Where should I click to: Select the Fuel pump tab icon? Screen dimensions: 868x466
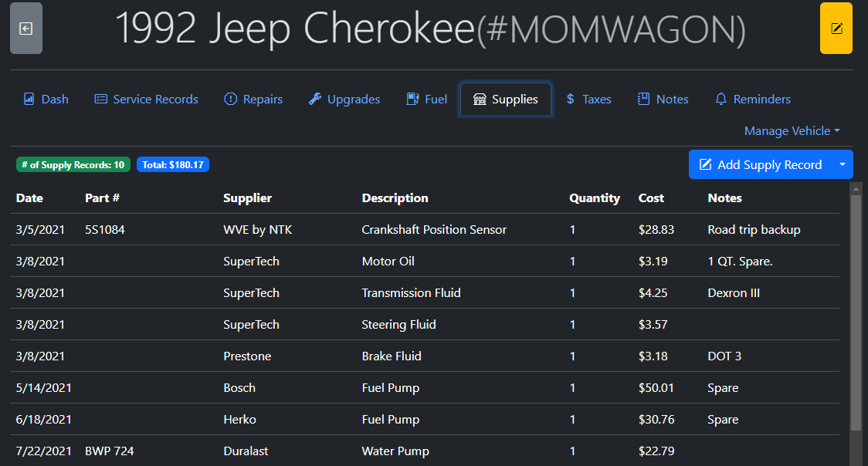click(412, 100)
